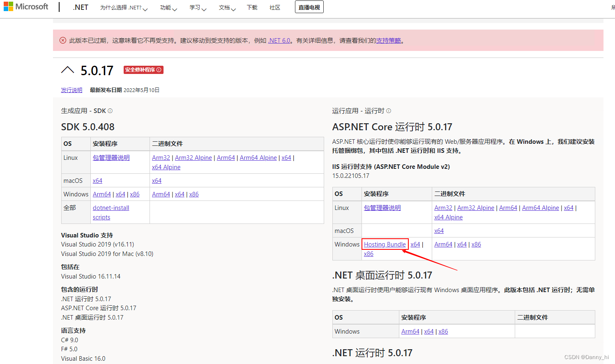This screenshot has width=615, height=364.
Task: Select the SDK 5.0.408 heading
Action: [88, 127]
